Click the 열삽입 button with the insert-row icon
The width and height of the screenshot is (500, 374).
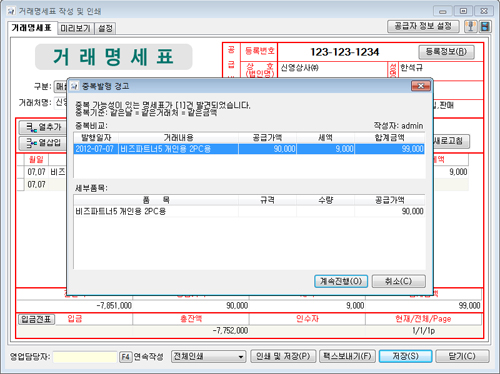click(x=44, y=143)
